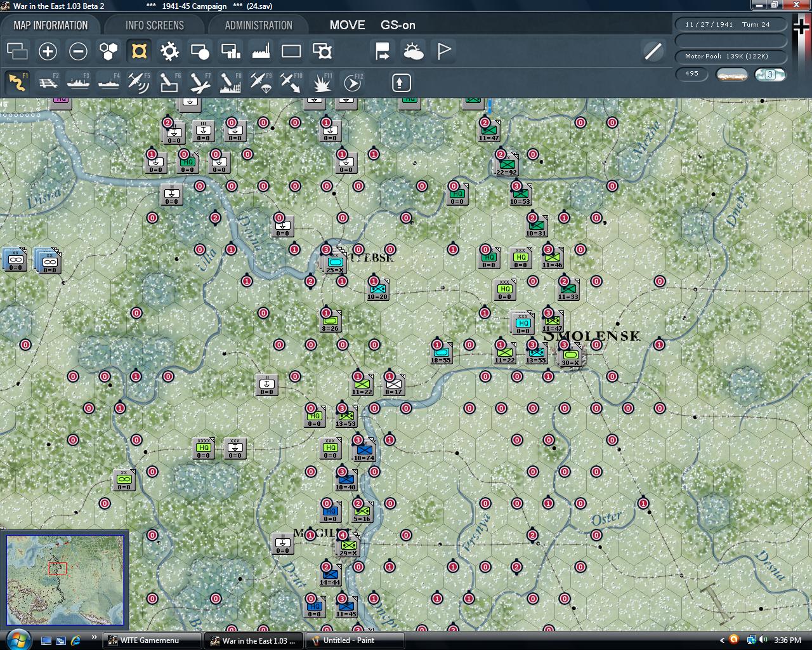Select F1 ground move mode
Viewport: 812px width, 650px height.
pos(17,83)
